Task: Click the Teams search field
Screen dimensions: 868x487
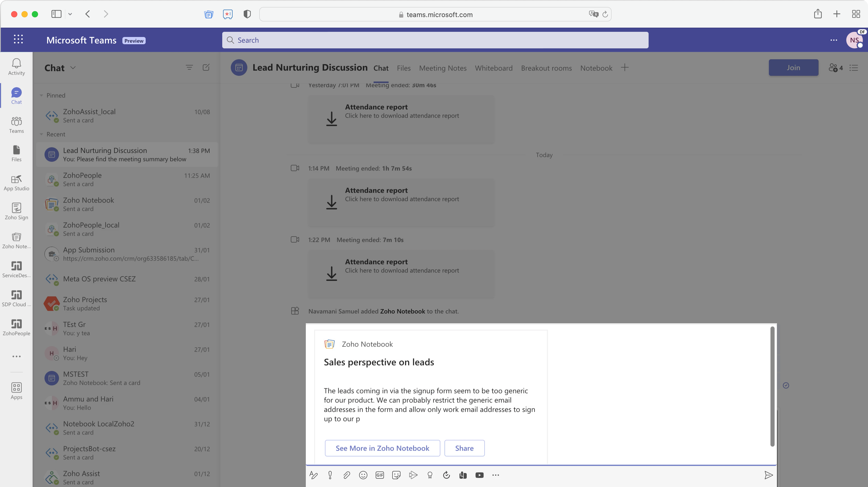Action: pyautogui.click(x=435, y=40)
